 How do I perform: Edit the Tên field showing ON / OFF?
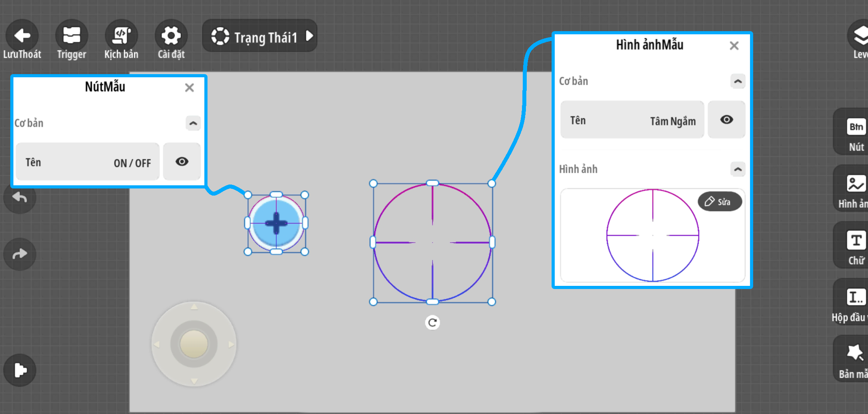[88, 162]
